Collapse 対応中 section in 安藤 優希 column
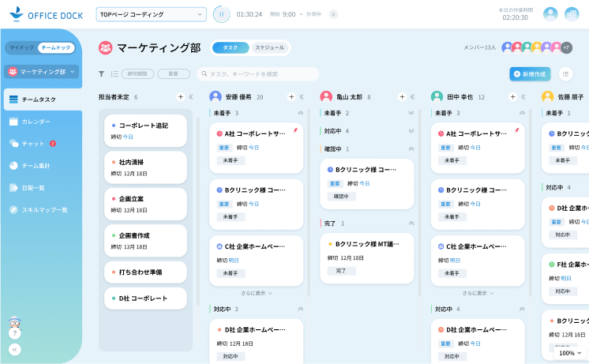This screenshot has width=589, height=364. coord(301,310)
